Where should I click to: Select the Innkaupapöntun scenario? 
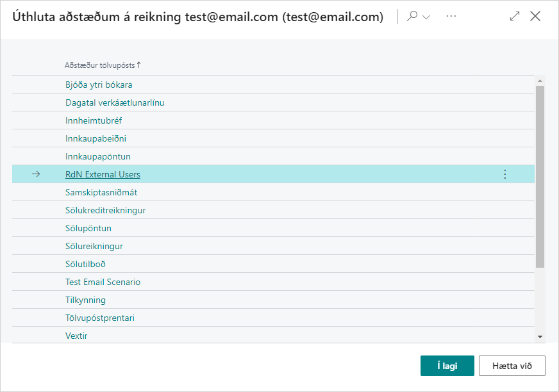(x=98, y=156)
